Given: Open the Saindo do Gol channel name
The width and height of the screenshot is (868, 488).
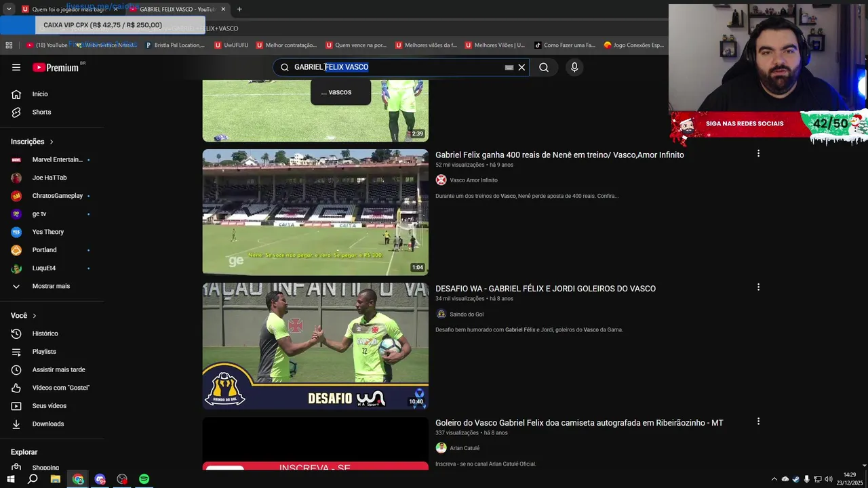Looking at the screenshot, I should pyautogui.click(x=467, y=314).
